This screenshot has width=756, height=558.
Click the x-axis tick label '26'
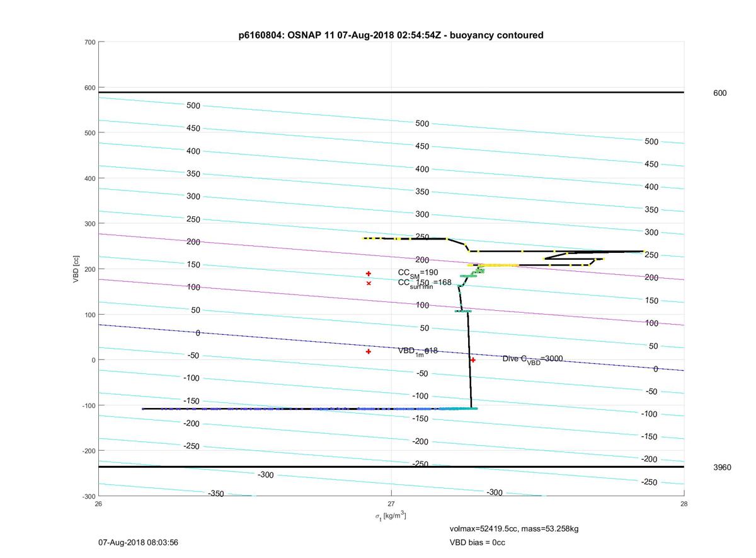coord(99,504)
